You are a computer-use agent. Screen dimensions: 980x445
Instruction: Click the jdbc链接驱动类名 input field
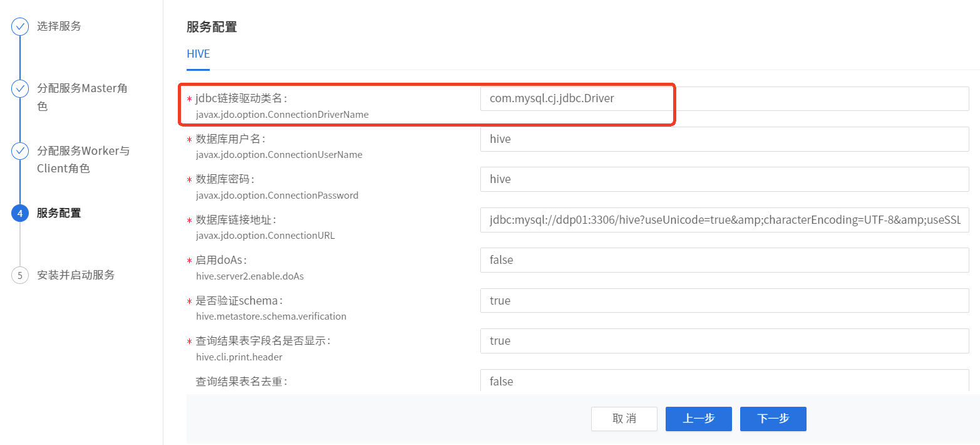click(724, 99)
